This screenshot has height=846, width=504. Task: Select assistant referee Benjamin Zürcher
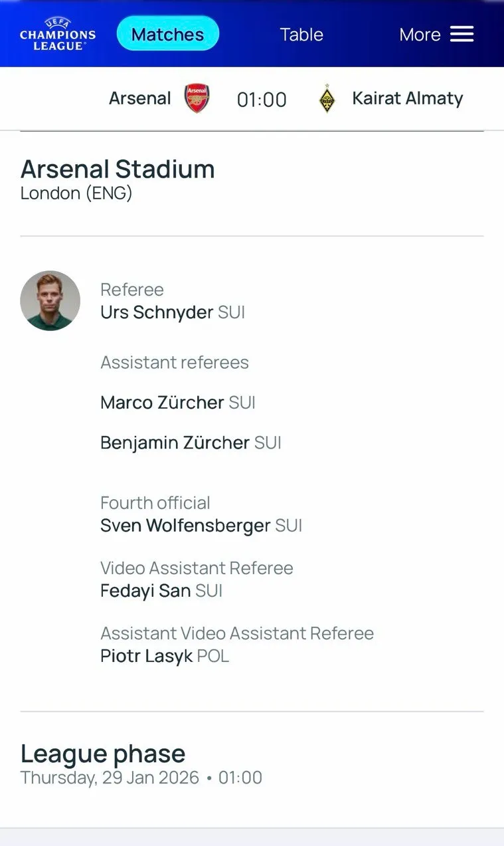click(175, 443)
